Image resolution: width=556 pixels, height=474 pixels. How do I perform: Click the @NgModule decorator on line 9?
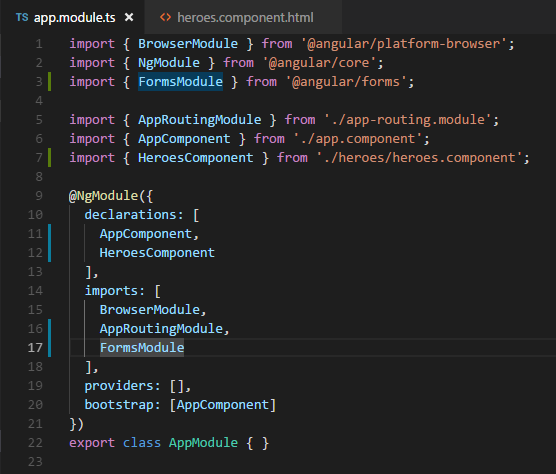tap(103, 196)
